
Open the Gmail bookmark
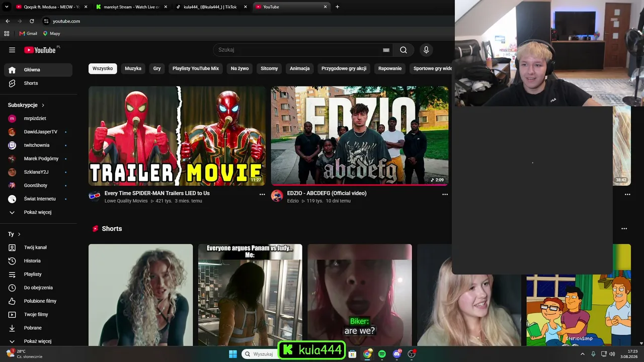(x=28, y=34)
